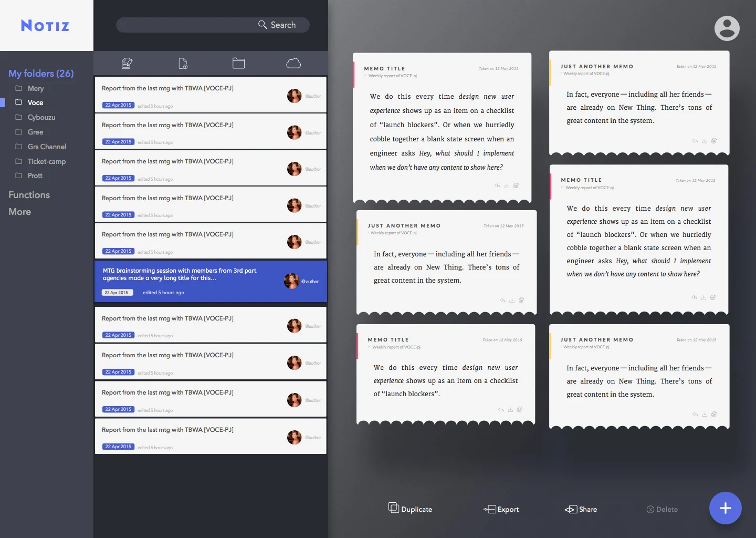Switch to the folder tab icon in the toolbar
This screenshot has width=756, height=538.
pyautogui.click(x=239, y=64)
